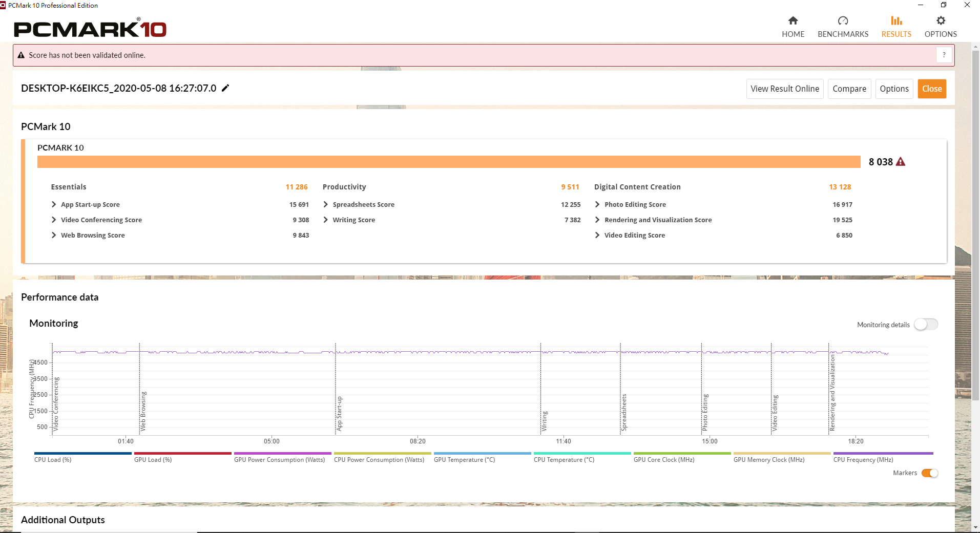This screenshot has width=980, height=533.
Task: Open the OPTIONS tab label
Action: pyautogui.click(x=941, y=34)
